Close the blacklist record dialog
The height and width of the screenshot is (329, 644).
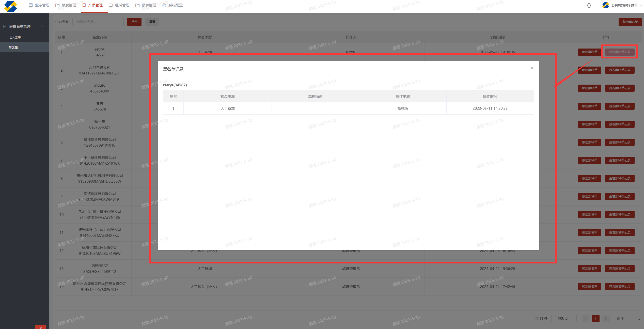click(x=532, y=68)
